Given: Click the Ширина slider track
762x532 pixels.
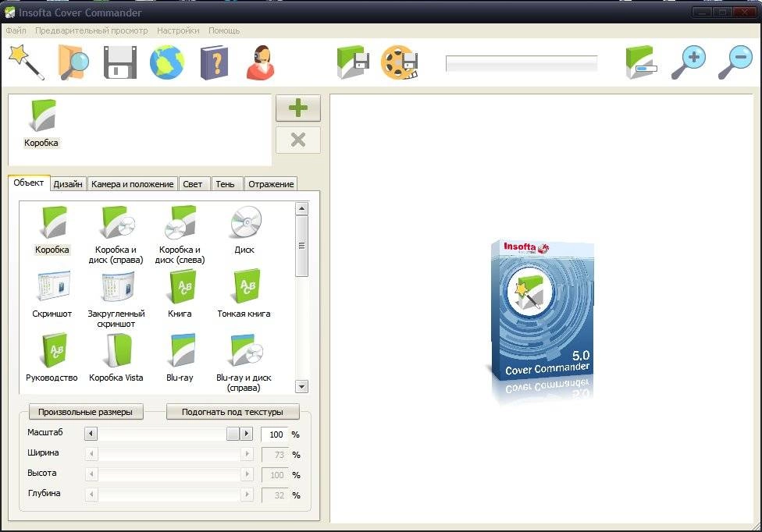Looking at the screenshot, I should coord(169,454).
